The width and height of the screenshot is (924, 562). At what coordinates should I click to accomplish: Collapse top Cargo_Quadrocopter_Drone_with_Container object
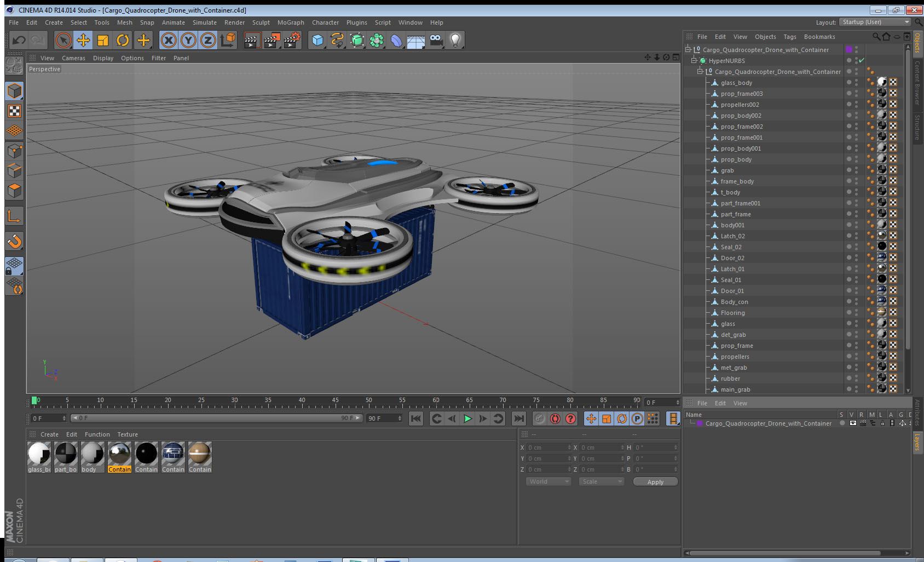[x=688, y=49]
